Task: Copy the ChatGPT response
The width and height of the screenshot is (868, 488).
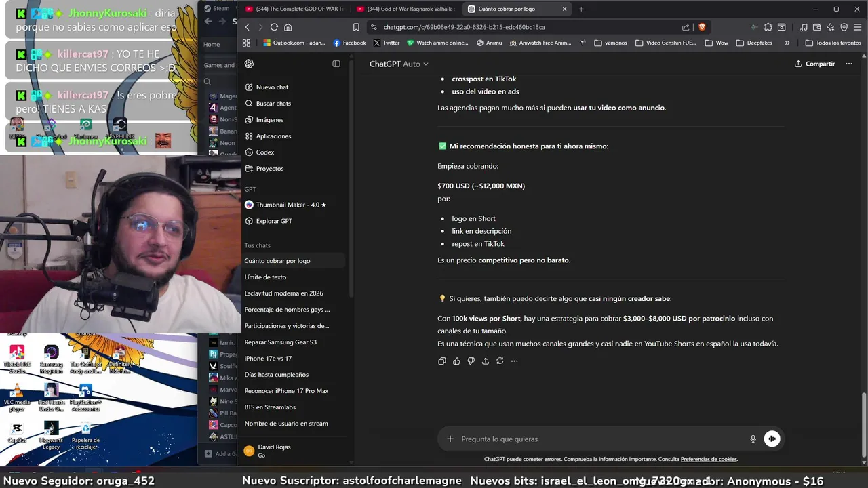Action: coord(442,361)
